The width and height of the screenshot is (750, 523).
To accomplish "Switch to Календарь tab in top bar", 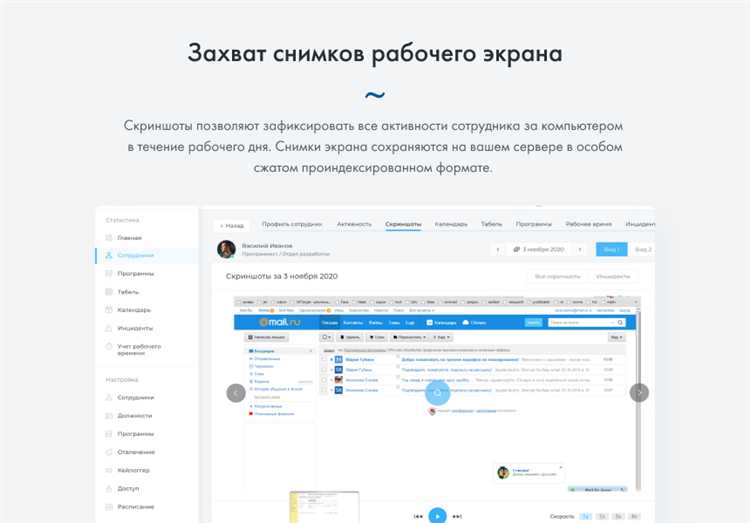I will 451,224.
